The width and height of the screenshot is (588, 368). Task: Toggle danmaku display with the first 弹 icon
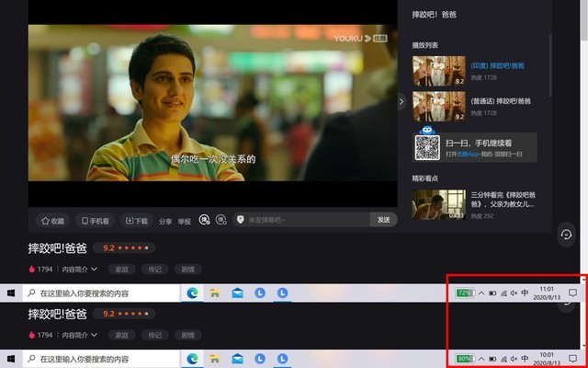204,220
